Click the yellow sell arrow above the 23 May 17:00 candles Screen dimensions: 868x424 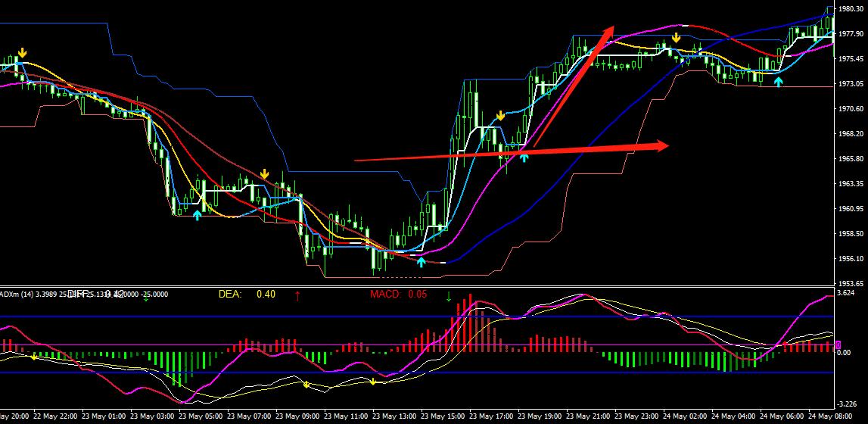tap(500, 116)
